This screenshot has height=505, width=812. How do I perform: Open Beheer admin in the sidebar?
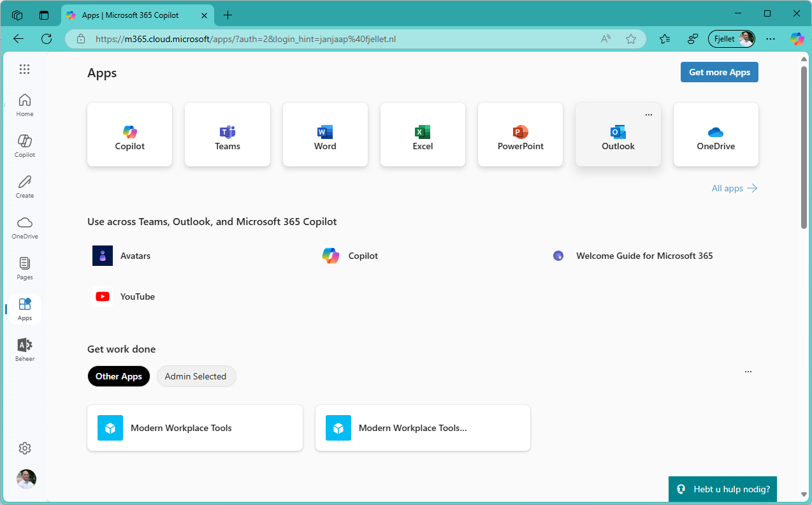pyautogui.click(x=25, y=350)
